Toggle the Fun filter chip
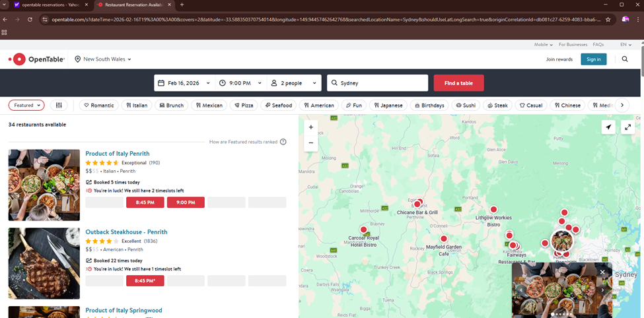 (x=354, y=106)
